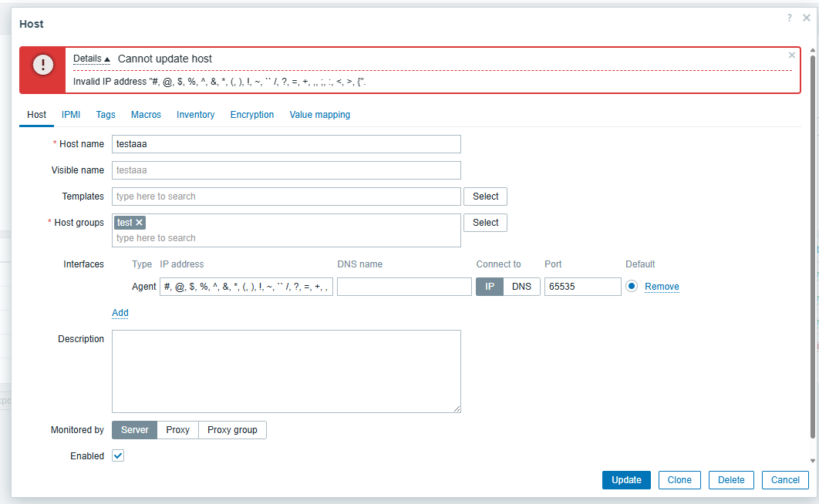The image size is (819, 504).
Task: Close the Host dialog with X
Action: point(806,18)
